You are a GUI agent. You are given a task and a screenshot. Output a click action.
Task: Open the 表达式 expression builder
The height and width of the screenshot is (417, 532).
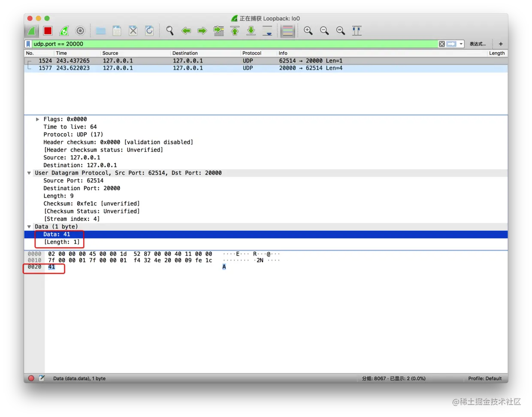point(478,44)
